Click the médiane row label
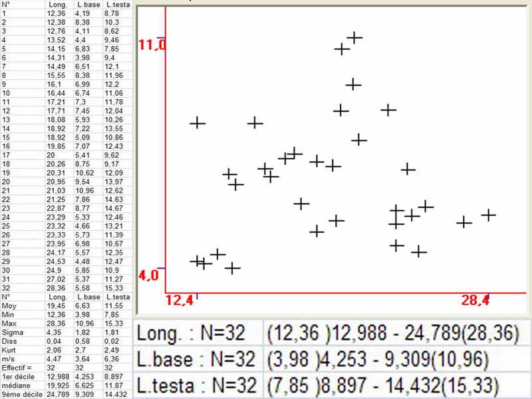 15,385
